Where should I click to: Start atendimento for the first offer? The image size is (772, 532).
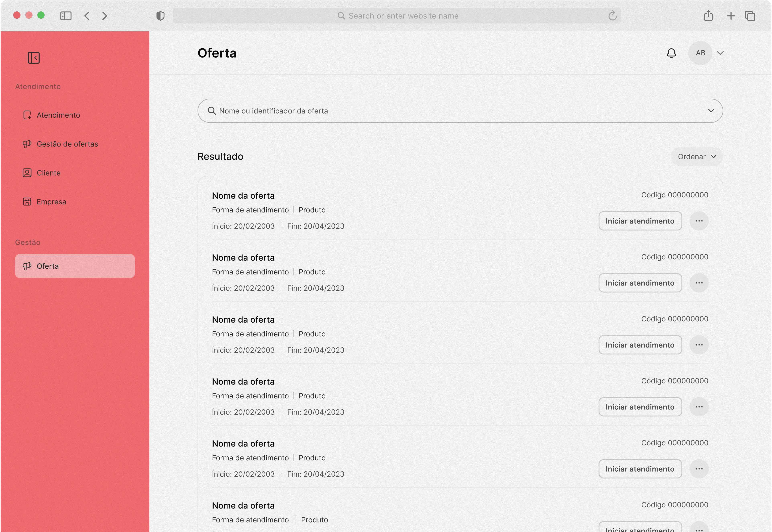(640, 221)
